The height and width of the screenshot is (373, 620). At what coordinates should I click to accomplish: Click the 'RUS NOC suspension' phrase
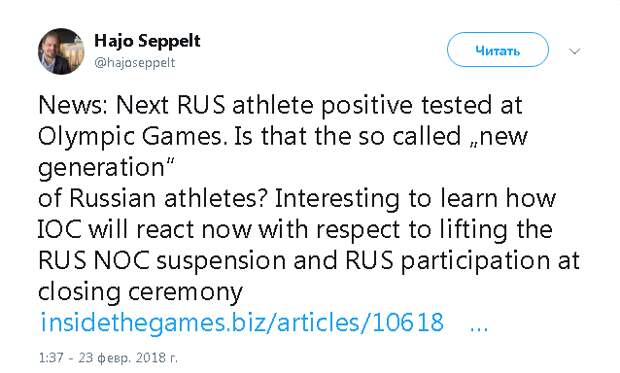(x=162, y=261)
